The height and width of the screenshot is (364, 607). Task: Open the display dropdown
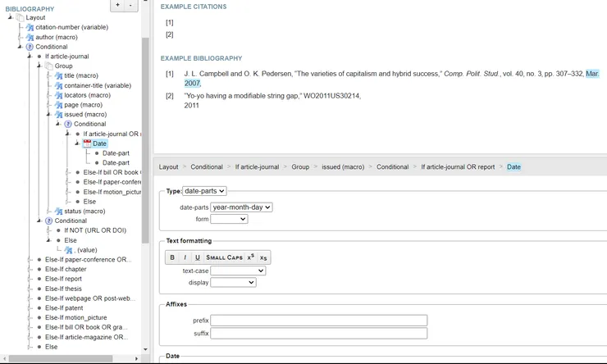pos(233,282)
